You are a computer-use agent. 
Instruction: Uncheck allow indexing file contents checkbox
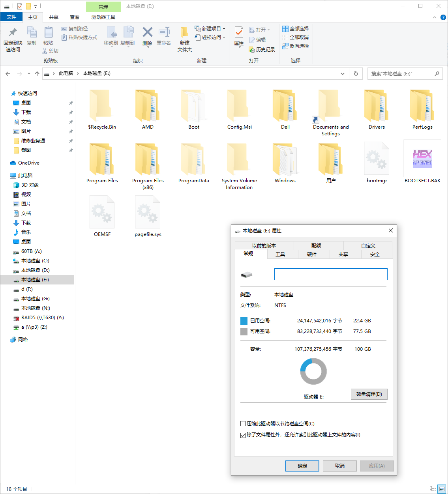point(243,435)
